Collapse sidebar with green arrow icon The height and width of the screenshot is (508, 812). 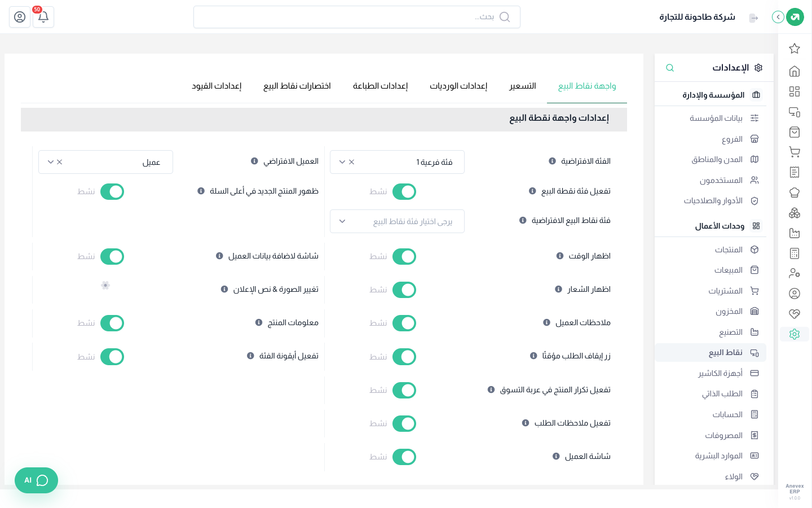(x=778, y=17)
